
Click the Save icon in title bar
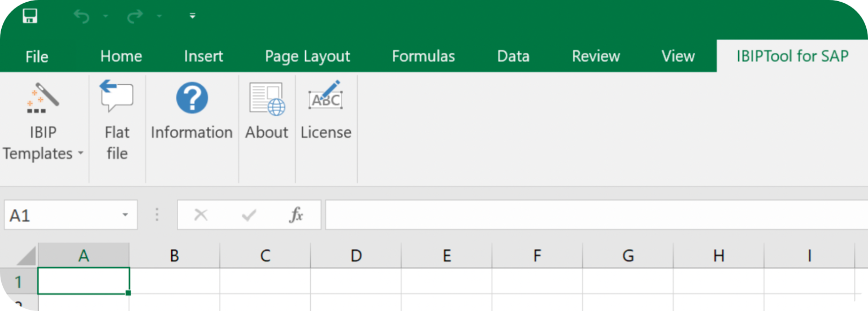30,16
